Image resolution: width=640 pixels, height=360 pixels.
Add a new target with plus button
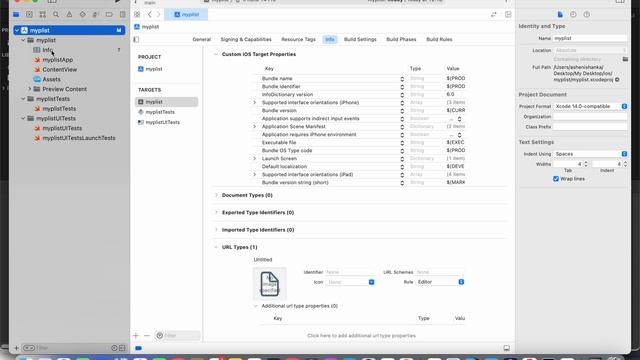136,336
